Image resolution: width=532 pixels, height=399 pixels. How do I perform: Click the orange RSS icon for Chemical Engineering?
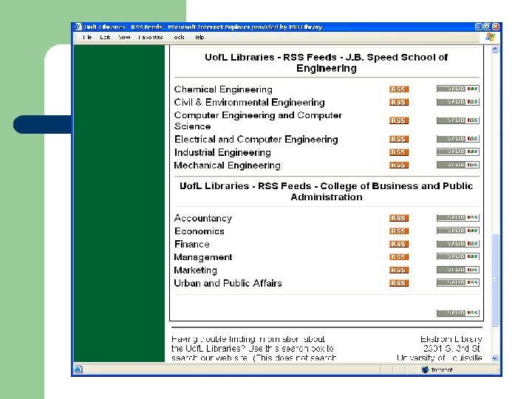pyautogui.click(x=399, y=89)
